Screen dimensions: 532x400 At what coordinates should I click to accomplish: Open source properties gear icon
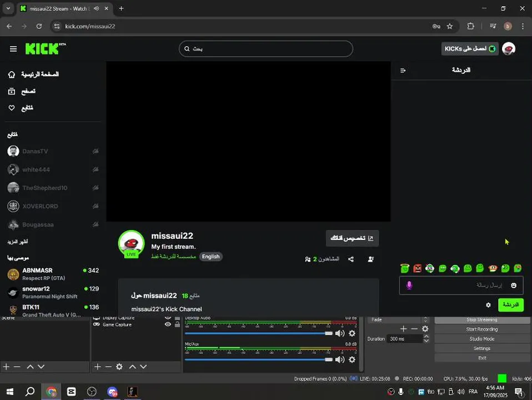coord(119,367)
